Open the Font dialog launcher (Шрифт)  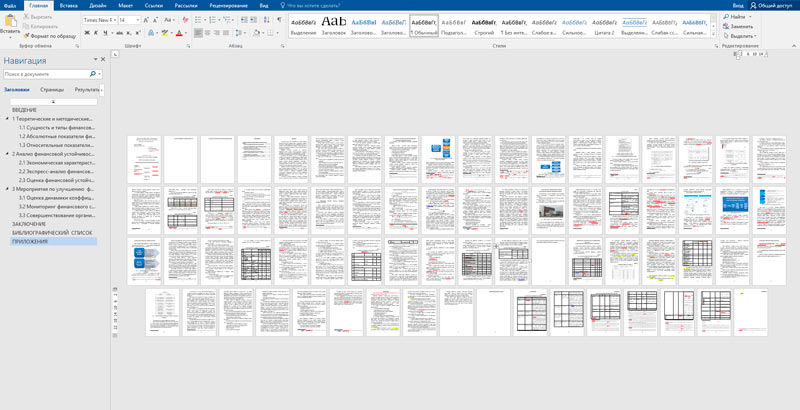click(188, 46)
